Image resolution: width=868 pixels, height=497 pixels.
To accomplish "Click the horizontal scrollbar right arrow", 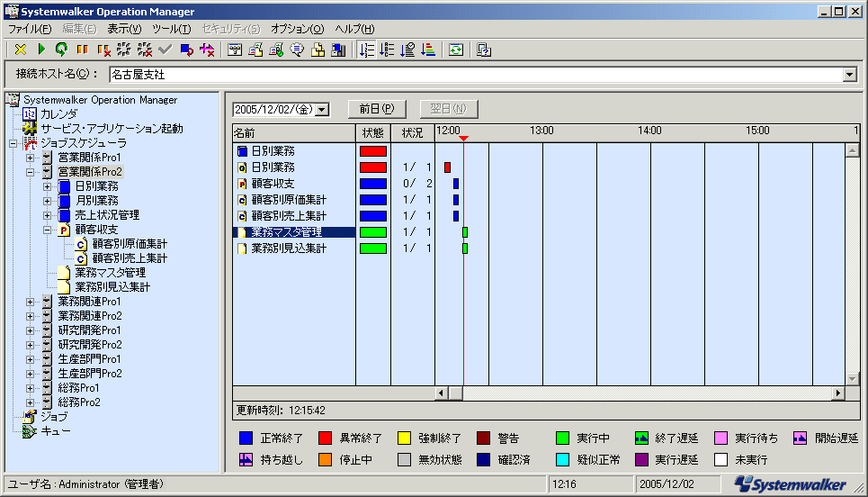I will click(x=838, y=393).
